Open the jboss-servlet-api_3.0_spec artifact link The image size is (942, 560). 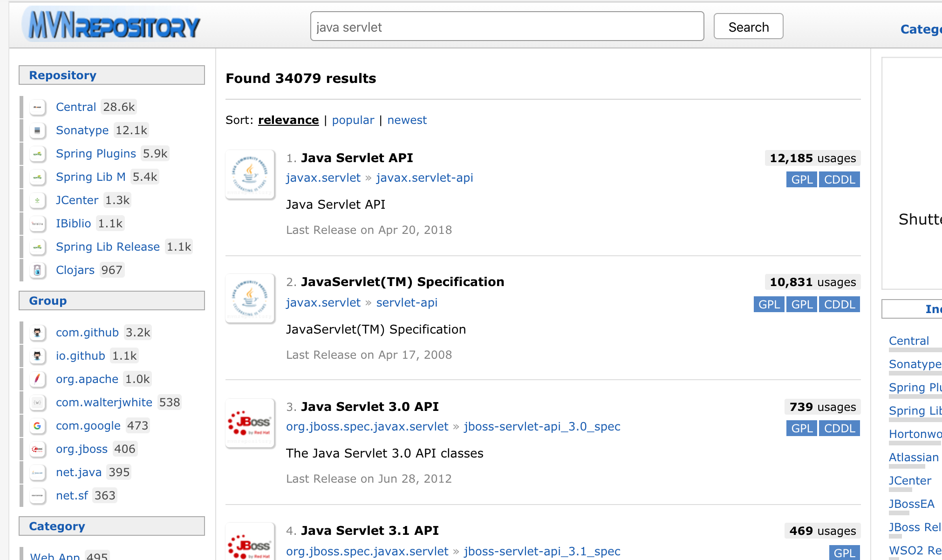(542, 427)
